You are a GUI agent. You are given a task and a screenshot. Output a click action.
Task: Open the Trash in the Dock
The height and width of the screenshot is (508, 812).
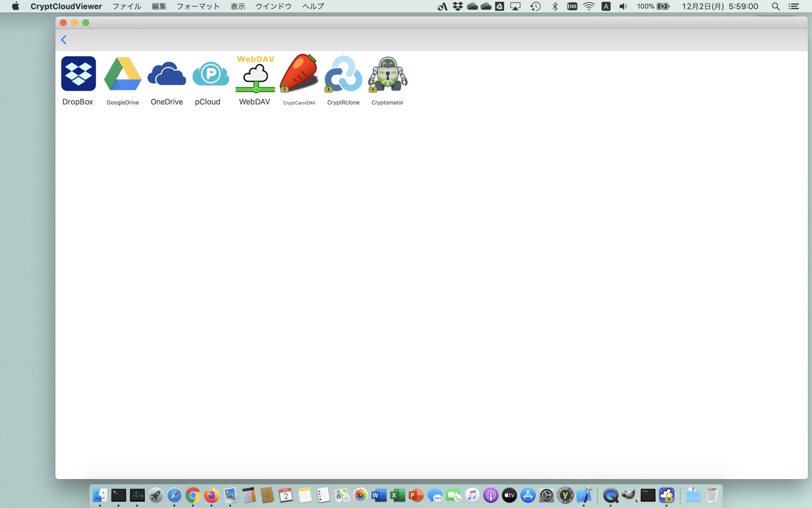(712, 495)
